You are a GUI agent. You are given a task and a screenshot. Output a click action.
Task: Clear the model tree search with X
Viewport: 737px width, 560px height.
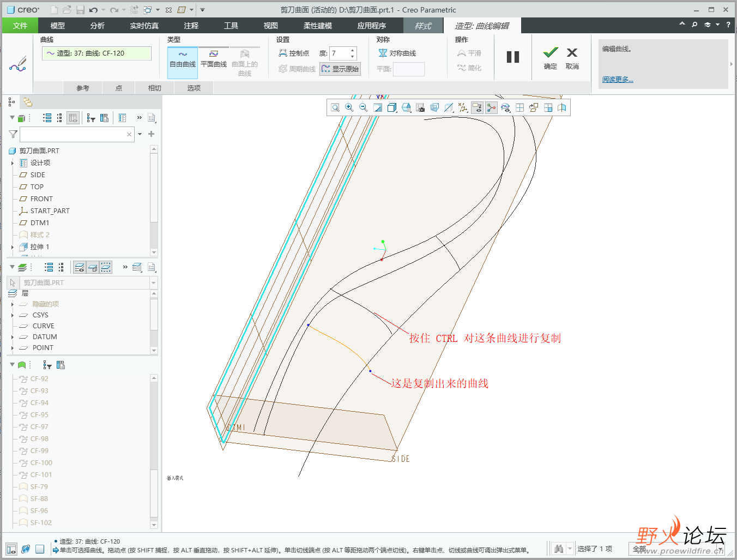[x=129, y=134]
